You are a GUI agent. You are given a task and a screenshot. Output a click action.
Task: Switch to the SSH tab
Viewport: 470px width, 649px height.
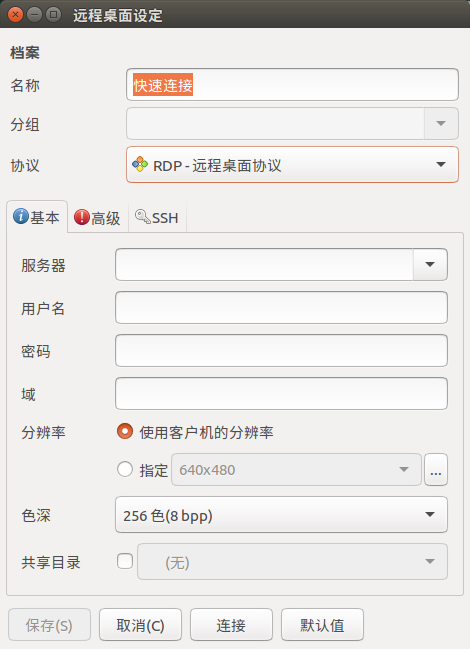tap(158, 217)
